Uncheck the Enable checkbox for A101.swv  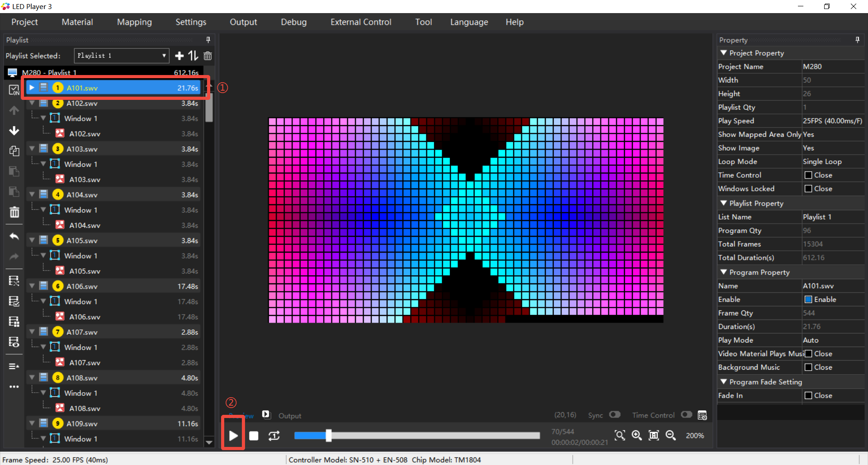808,300
